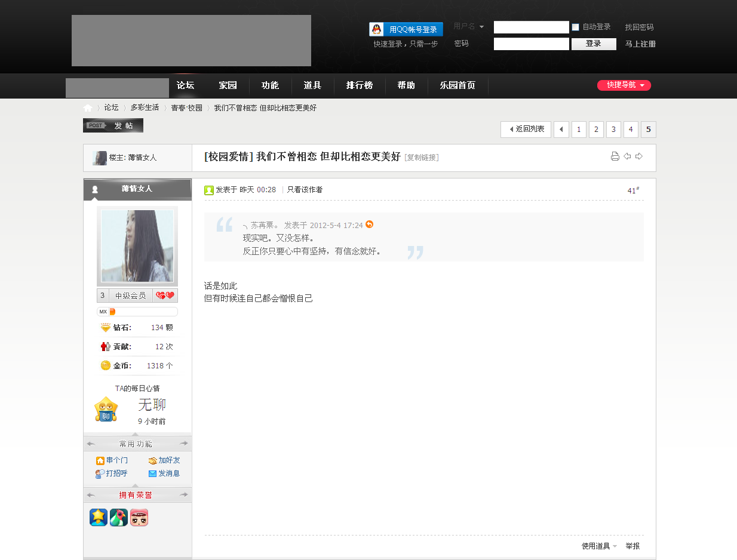Click the left arrow of 常用功能
The height and width of the screenshot is (560, 737).
(x=91, y=444)
